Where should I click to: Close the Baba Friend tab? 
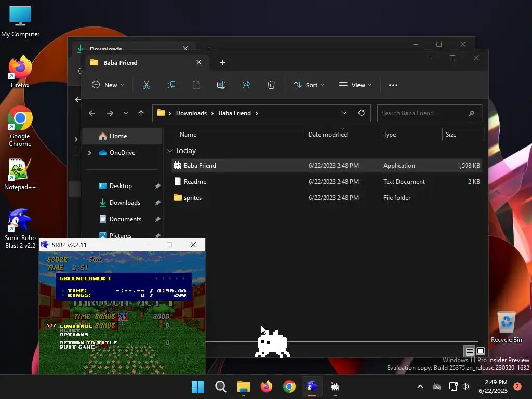coord(199,62)
